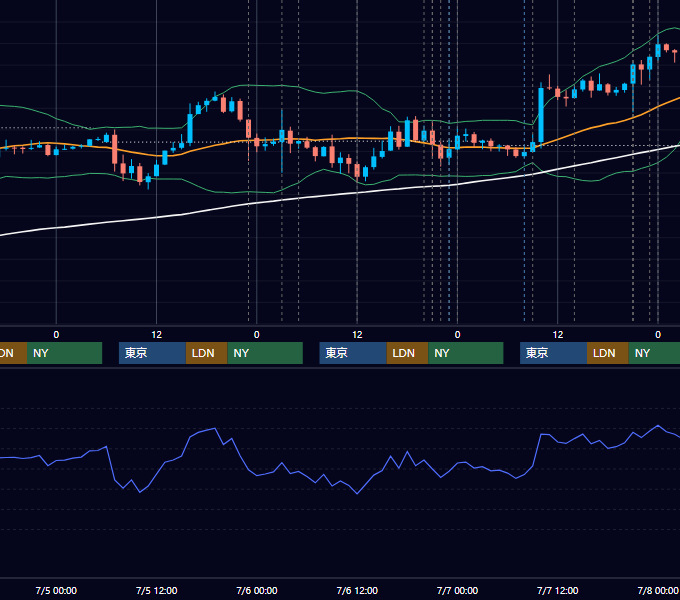The width and height of the screenshot is (680, 600).
Task: Click hour label 12 aligned with 7/7 12:00
Action: 558,335
